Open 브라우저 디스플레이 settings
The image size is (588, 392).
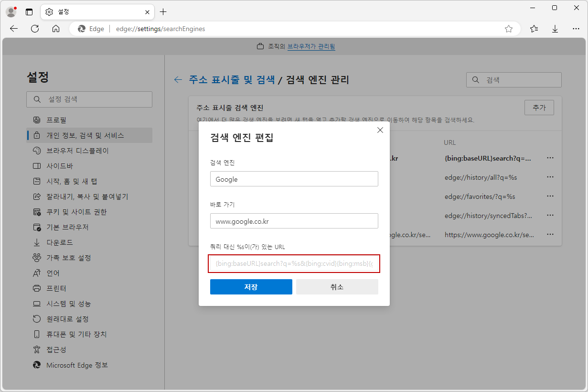point(89,151)
